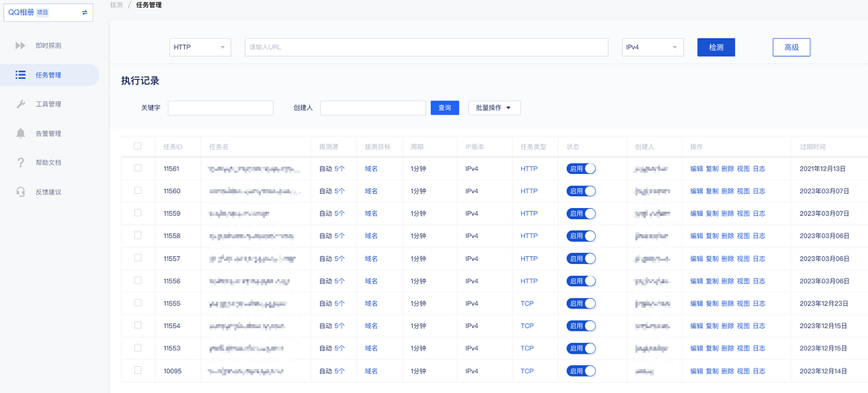The width and height of the screenshot is (868, 393).
Task: Click 删除 for task 11559
Action: (x=727, y=214)
